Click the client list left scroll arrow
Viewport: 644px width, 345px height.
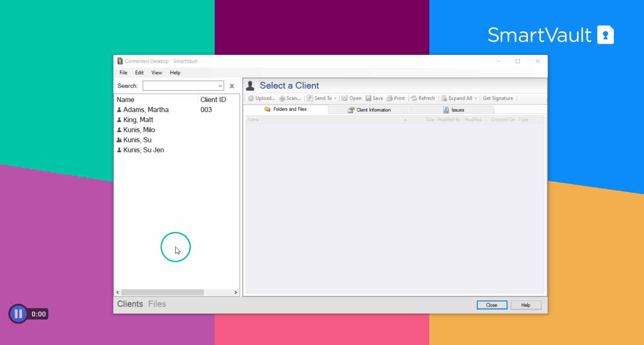click(118, 292)
